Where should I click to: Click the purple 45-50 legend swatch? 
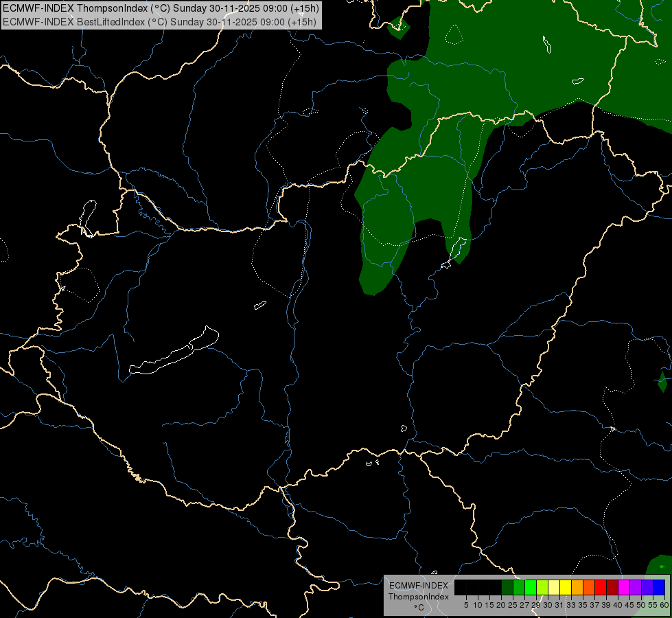(636, 587)
